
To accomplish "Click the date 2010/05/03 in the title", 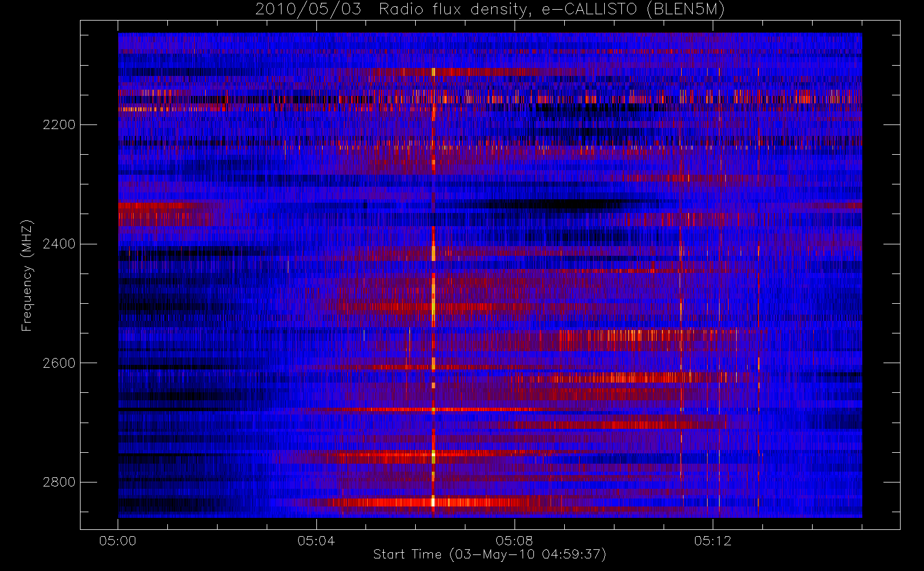I will 308,10.
